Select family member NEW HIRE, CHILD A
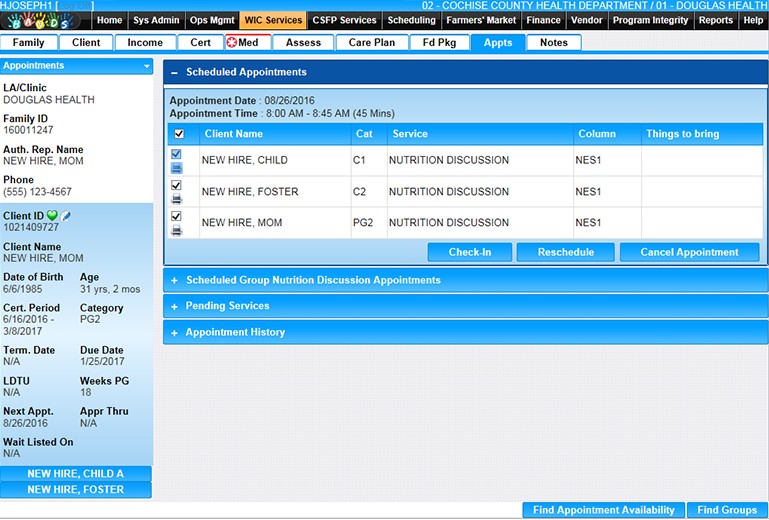This screenshot has width=769, height=520. point(76,474)
